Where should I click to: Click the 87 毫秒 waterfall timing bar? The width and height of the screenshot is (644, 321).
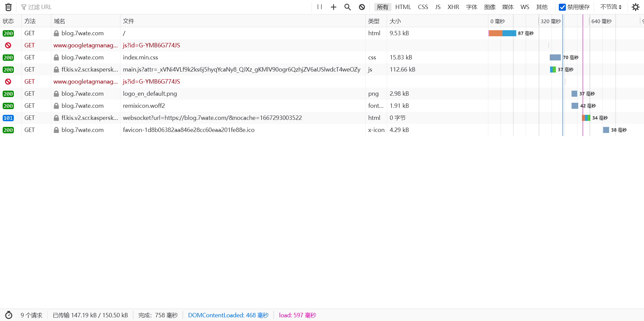(x=502, y=33)
